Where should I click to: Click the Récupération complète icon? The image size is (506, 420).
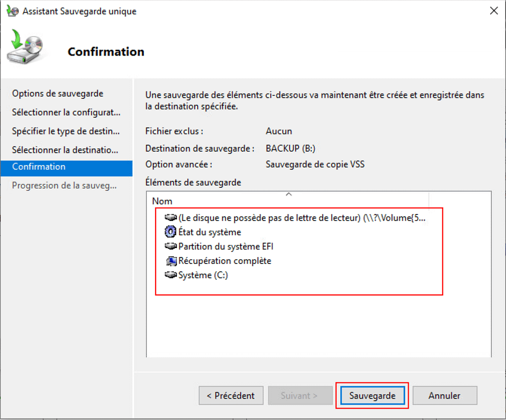point(171,261)
